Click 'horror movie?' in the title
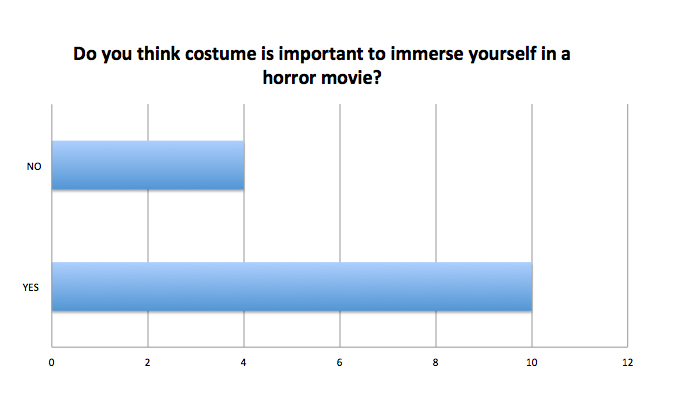This screenshot has height=420, width=685. pyautogui.click(x=322, y=78)
